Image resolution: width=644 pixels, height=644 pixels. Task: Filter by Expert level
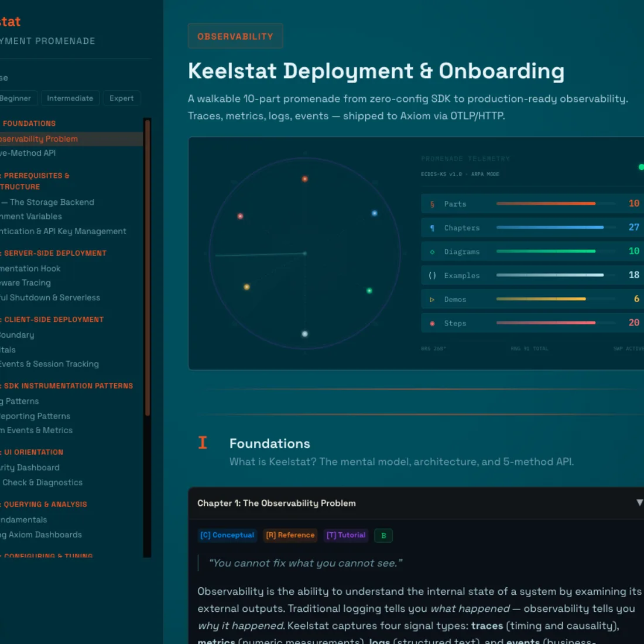point(121,98)
